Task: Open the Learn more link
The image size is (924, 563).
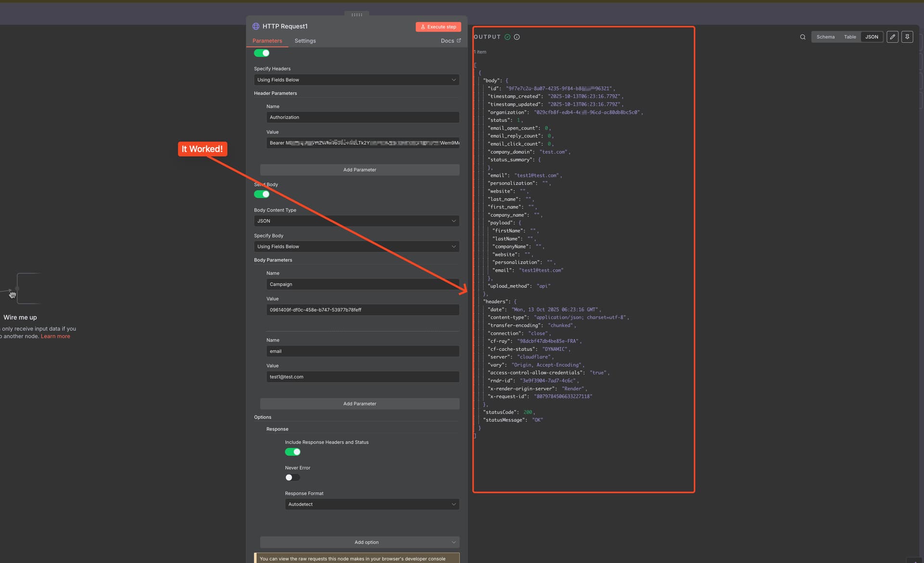Action: pyautogui.click(x=55, y=336)
